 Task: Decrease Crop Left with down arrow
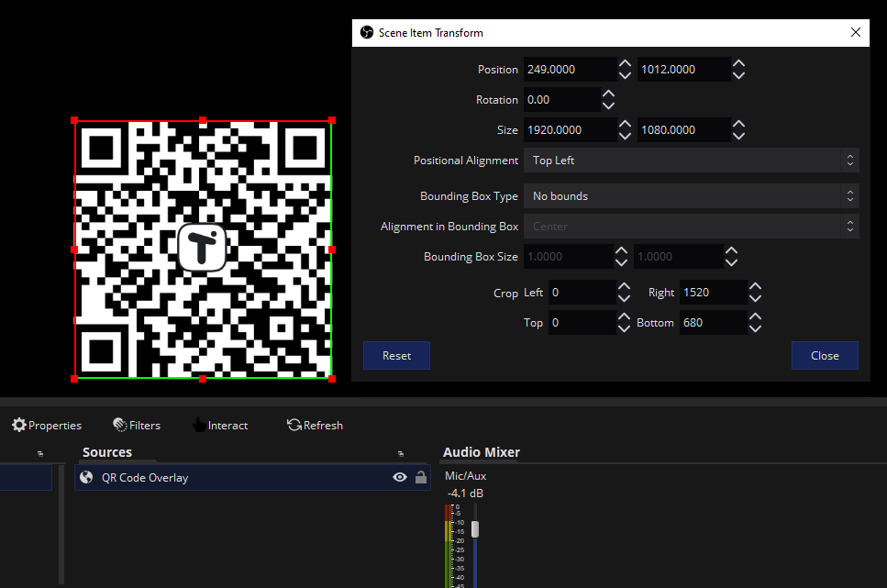(x=624, y=298)
